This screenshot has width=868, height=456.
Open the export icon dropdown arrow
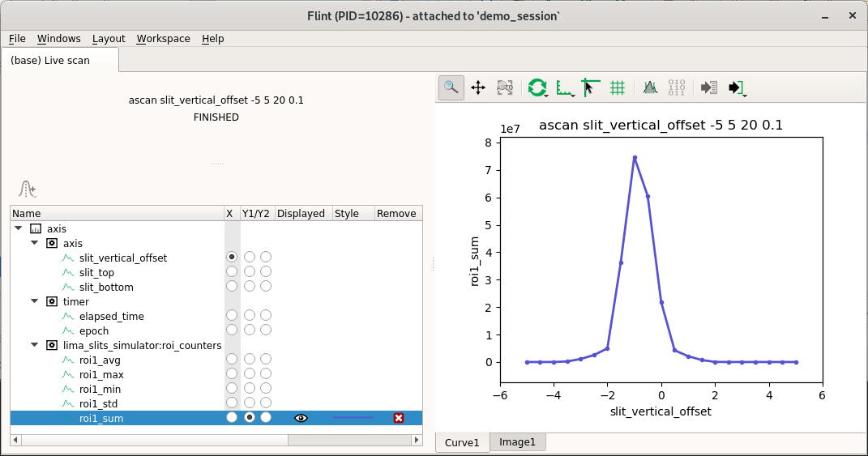745,96
